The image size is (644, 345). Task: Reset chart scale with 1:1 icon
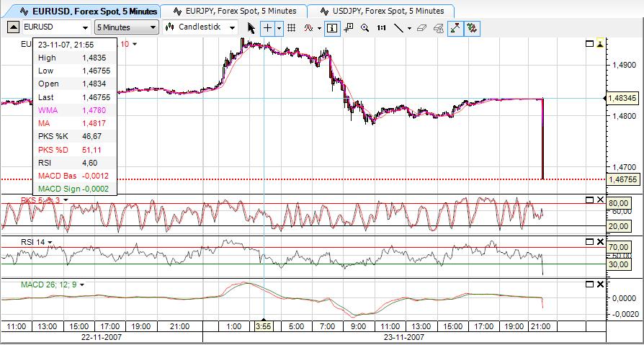tap(381, 27)
